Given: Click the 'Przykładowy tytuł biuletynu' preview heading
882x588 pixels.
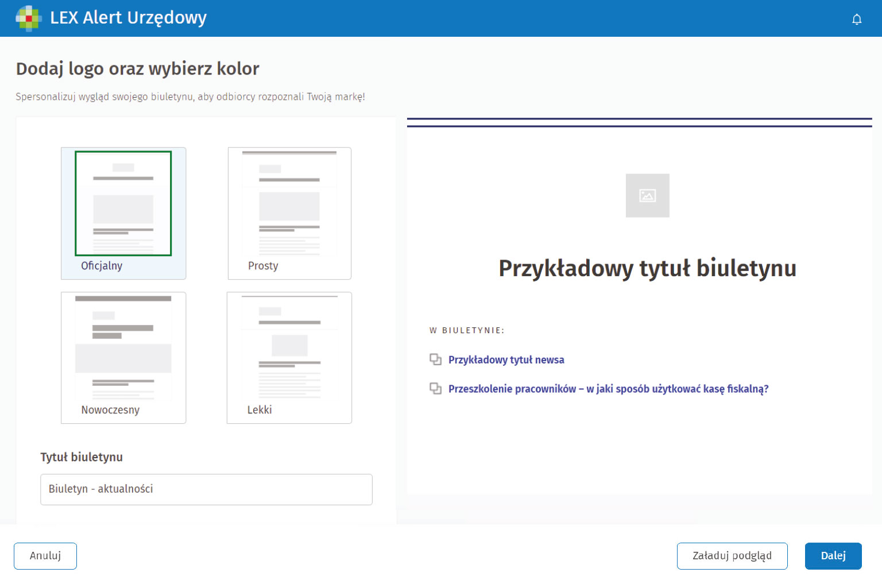Looking at the screenshot, I should 647,268.
